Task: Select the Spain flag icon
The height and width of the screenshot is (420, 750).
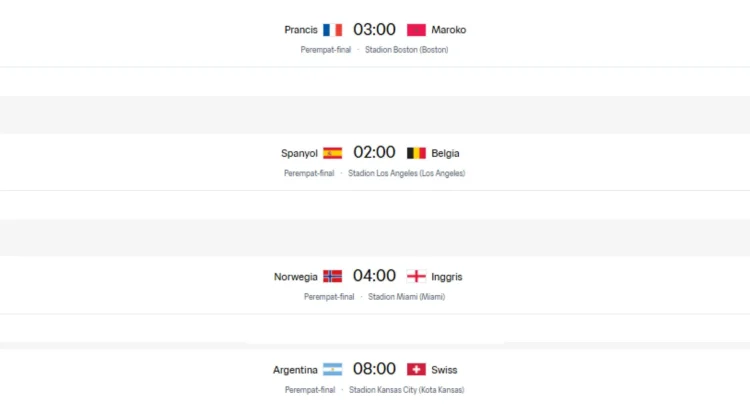Action: pyautogui.click(x=332, y=153)
